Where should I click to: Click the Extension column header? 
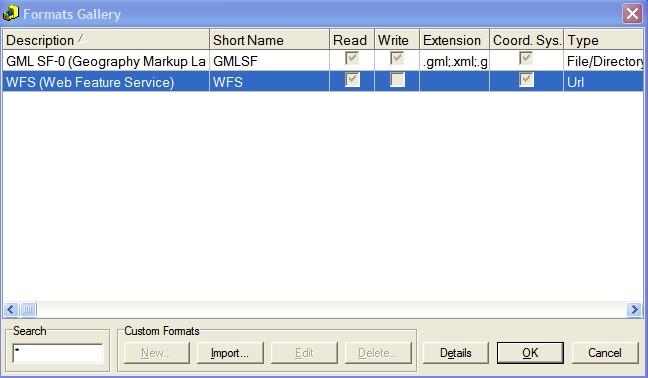[454, 40]
